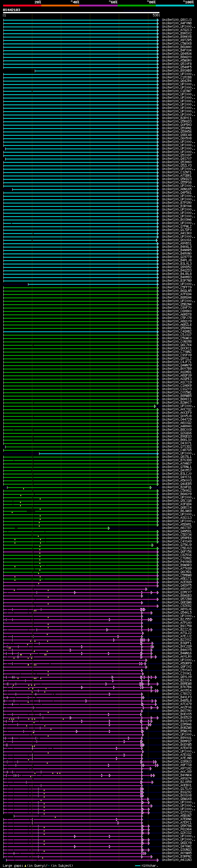This screenshot has height=868, width=197.
Task: Click hit label UniRef100_B4K6L3
Action: [177, 247]
